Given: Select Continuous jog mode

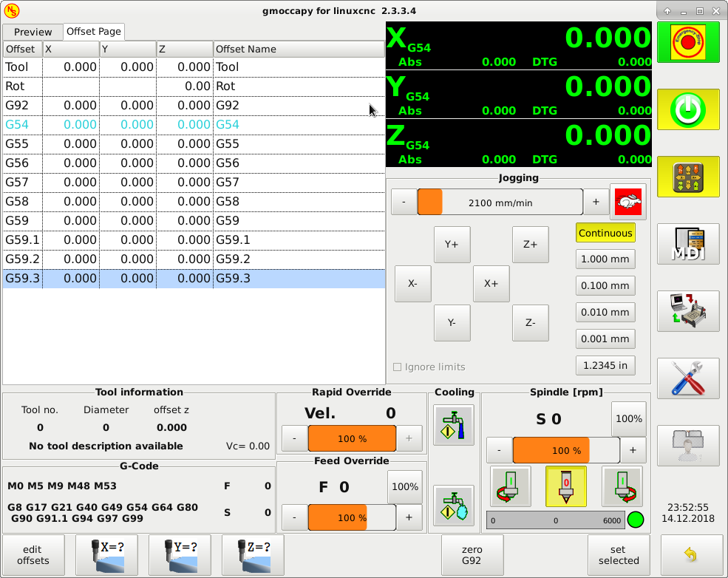Looking at the screenshot, I should [605, 233].
